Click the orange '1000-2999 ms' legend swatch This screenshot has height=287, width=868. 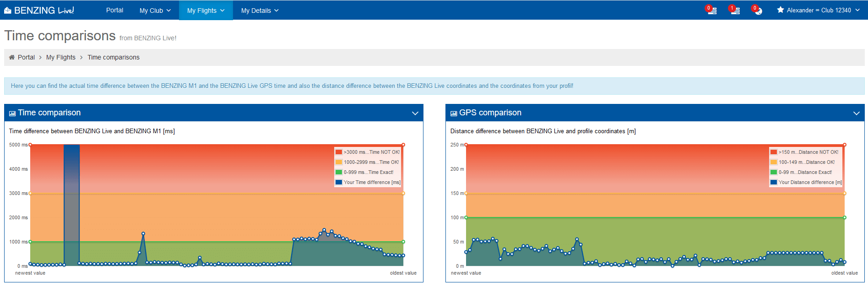tap(339, 162)
